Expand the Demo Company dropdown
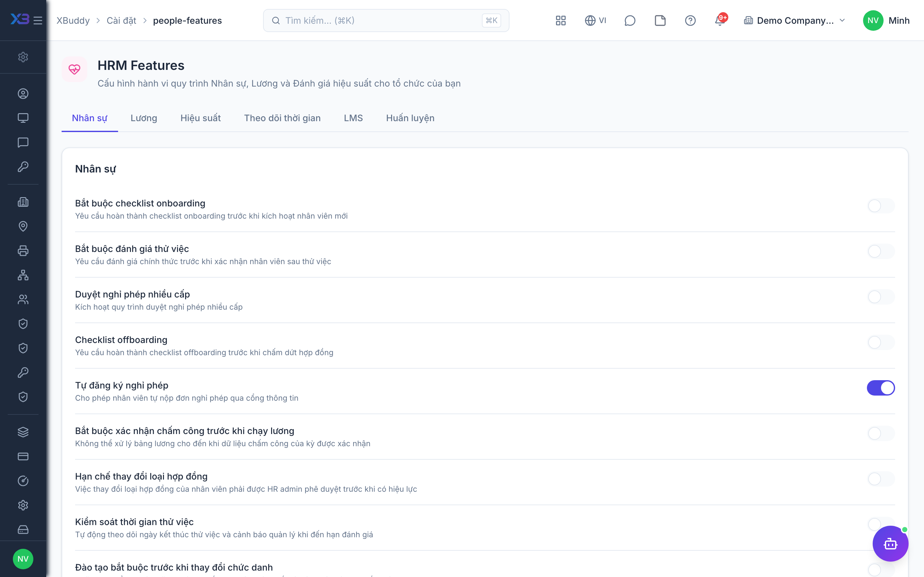 tap(795, 20)
